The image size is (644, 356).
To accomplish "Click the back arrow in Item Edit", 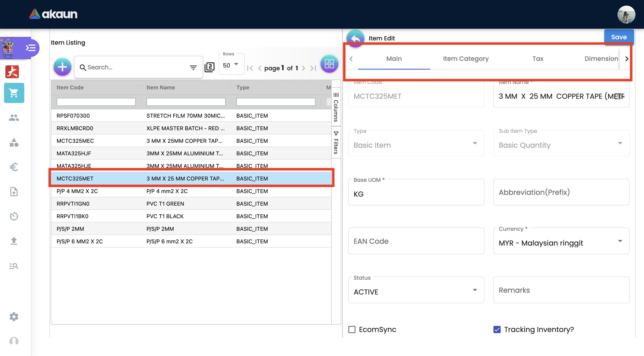I will [355, 38].
